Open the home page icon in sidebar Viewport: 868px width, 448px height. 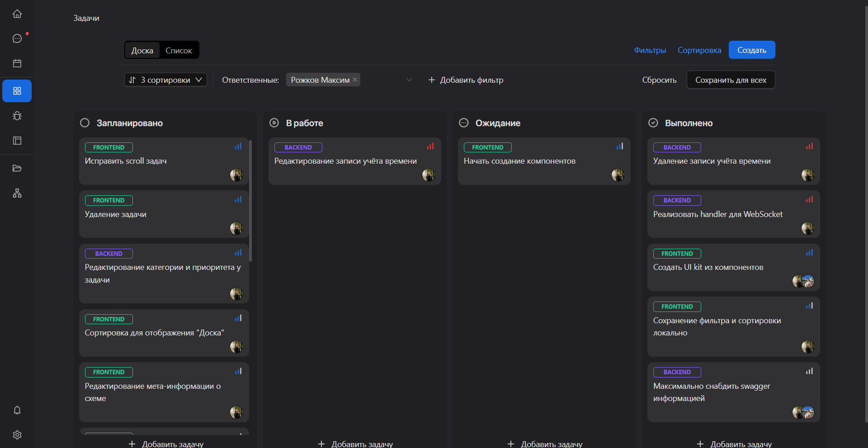(17, 14)
